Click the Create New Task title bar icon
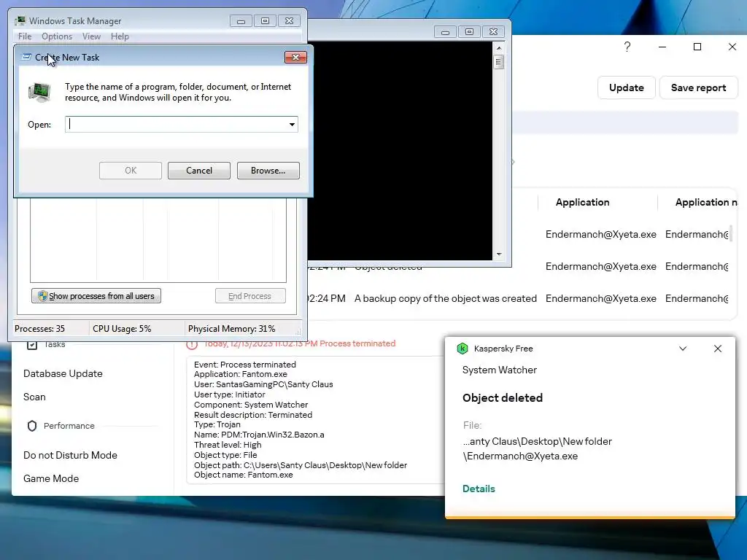This screenshot has height=560, width=747. point(27,57)
